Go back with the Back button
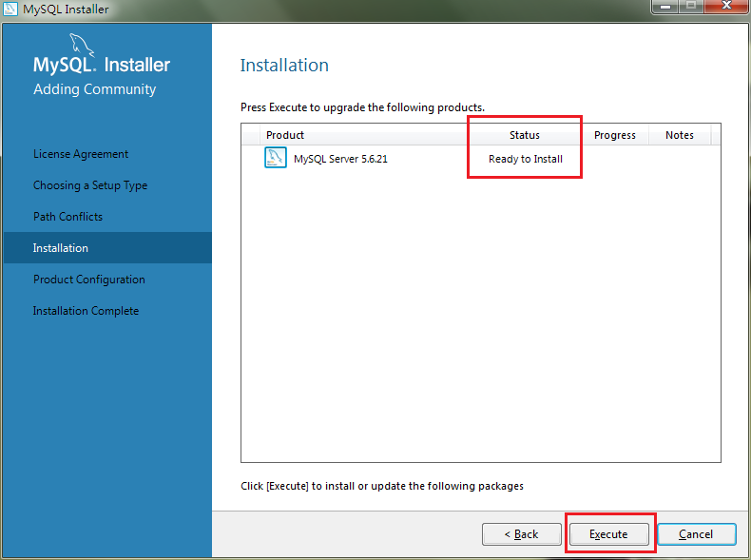 click(522, 534)
